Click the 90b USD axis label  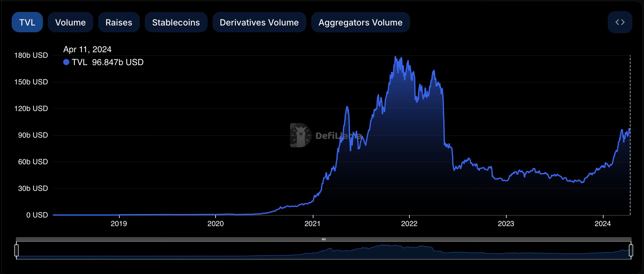click(x=33, y=135)
